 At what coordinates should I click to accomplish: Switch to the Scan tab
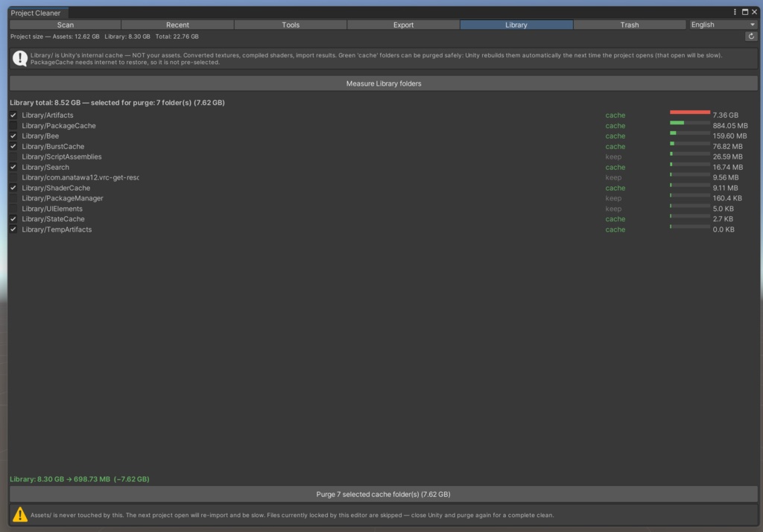(x=66, y=25)
